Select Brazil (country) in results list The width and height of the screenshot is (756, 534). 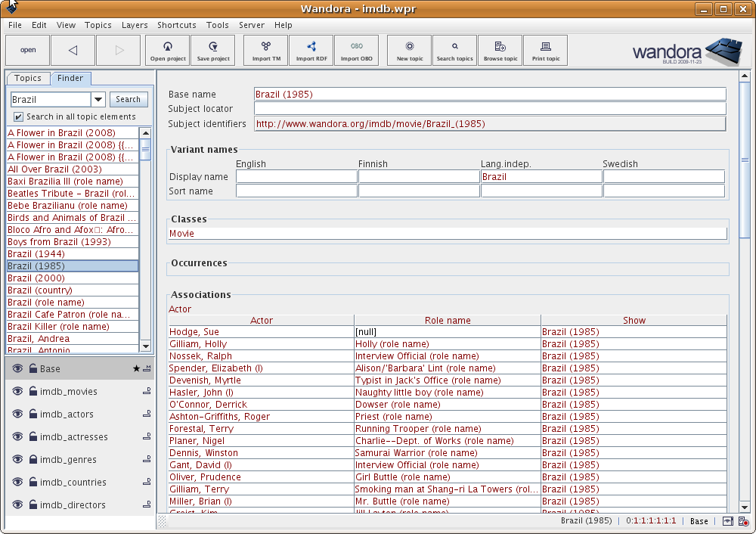coord(40,290)
